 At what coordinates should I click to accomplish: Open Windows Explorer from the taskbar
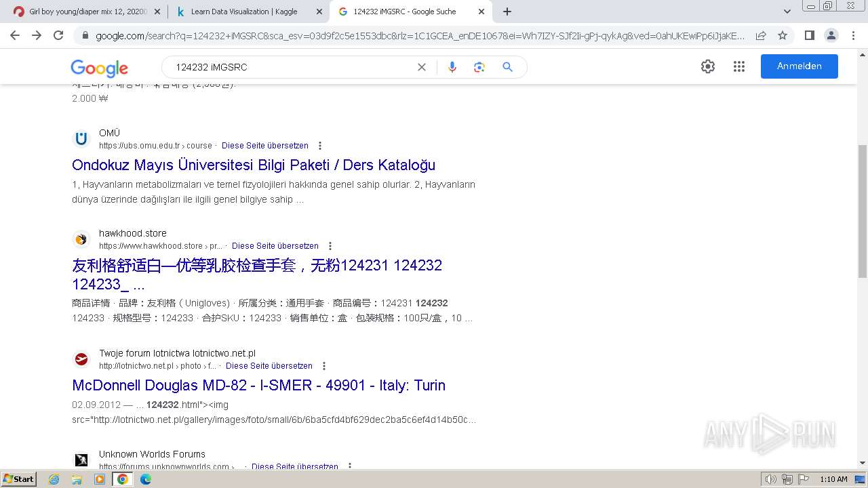click(x=77, y=479)
